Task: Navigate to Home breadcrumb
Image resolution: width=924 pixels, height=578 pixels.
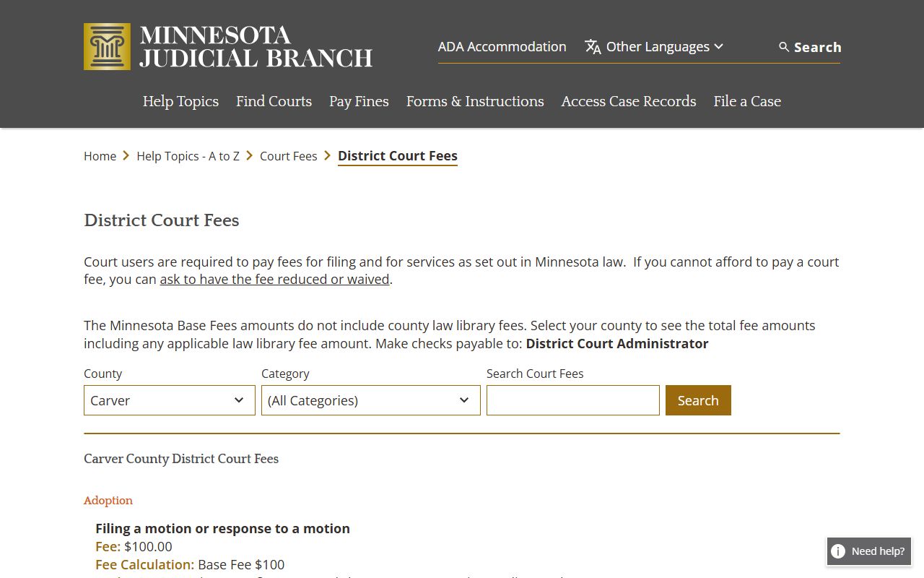Action: 100,156
